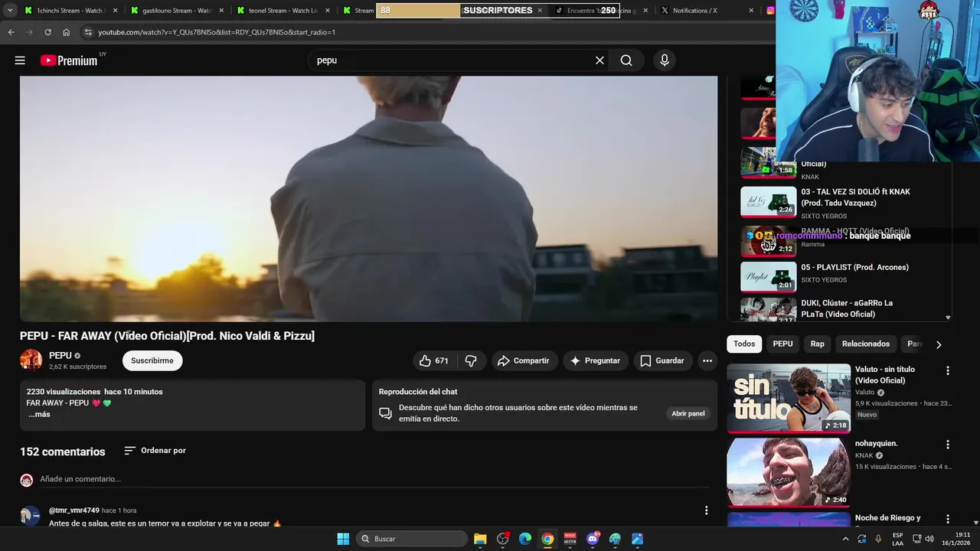
Task: Click the FAR AWAY video player
Action: click(x=368, y=199)
